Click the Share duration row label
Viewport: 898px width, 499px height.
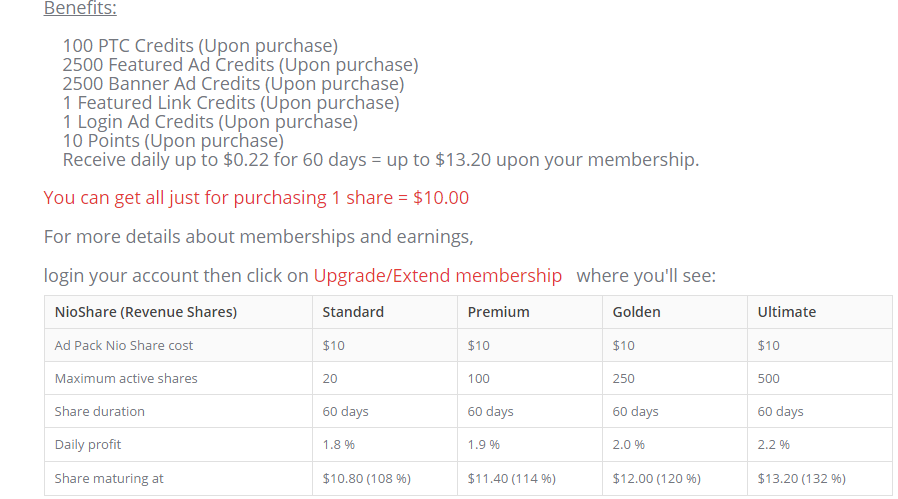(x=100, y=412)
